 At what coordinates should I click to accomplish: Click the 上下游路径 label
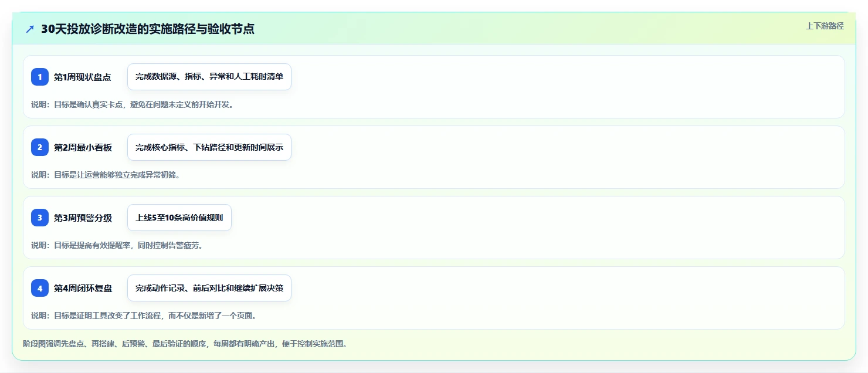pos(825,26)
